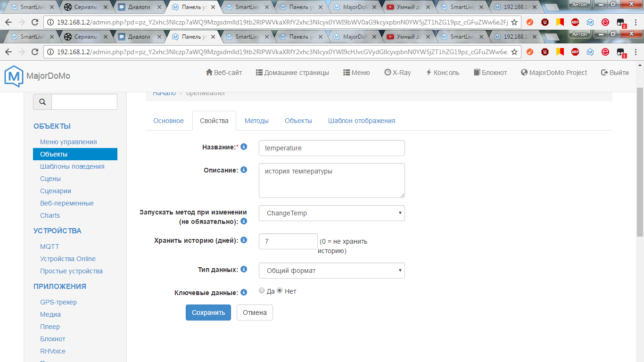Open GPS-трекер in the sidebar
This screenshot has height=362, width=644.
pos(58,302)
